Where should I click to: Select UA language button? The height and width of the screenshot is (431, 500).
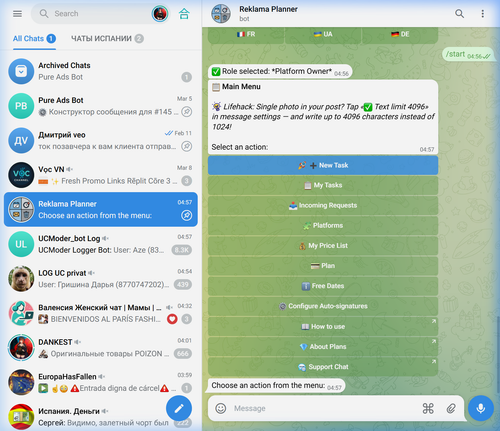pyautogui.click(x=323, y=34)
